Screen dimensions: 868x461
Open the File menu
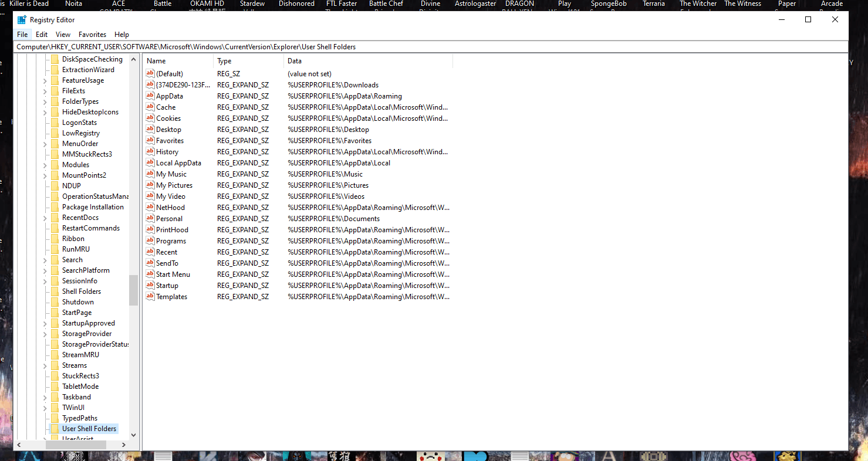pos(22,35)
